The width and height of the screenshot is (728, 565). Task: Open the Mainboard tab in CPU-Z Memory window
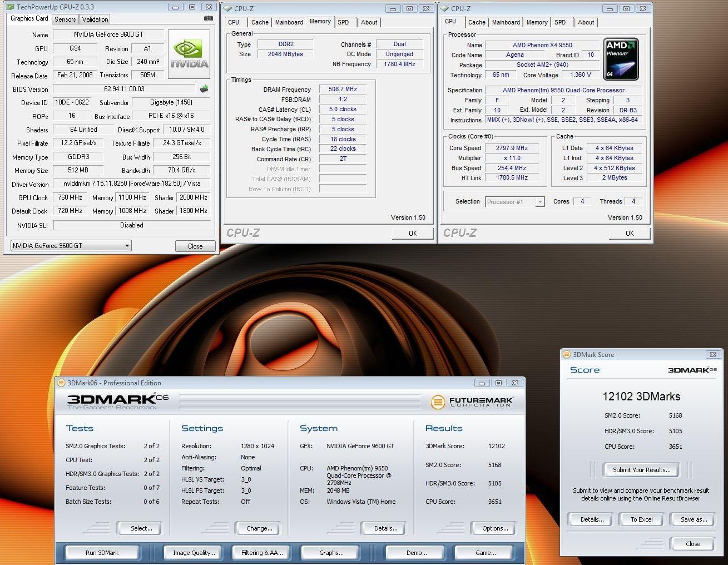(x=289, y=22)
